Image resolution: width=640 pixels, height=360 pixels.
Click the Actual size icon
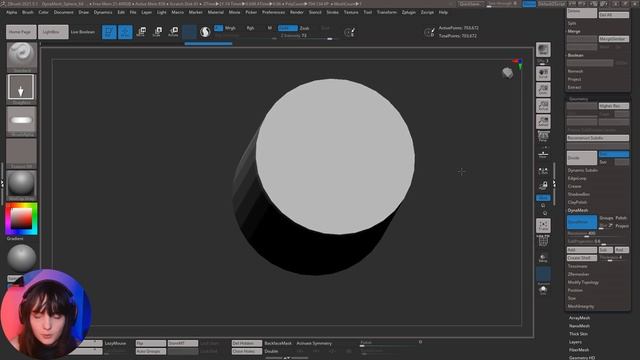[543, 106]
